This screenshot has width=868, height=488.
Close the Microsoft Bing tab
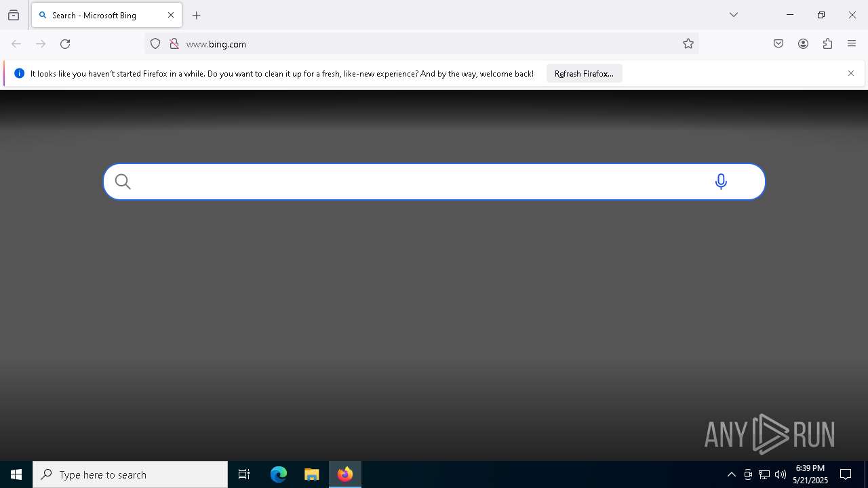pyautogui.click(x=171, y=15)
